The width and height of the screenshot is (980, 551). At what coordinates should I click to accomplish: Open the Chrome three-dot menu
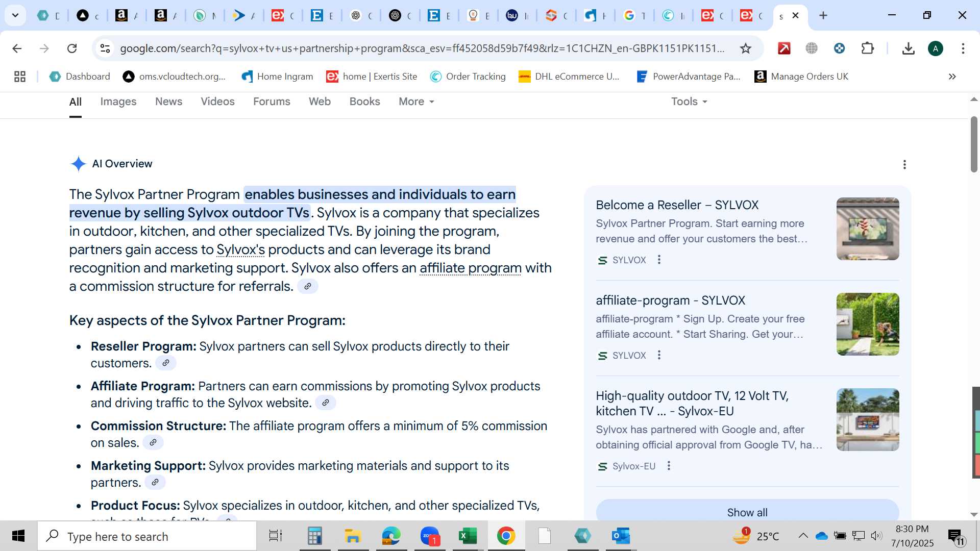tap(963, 48)
